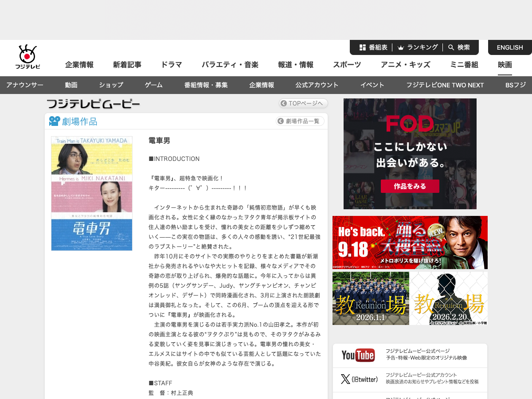
Task: Select 映画 menu item
Action: (x=505, y=65)
